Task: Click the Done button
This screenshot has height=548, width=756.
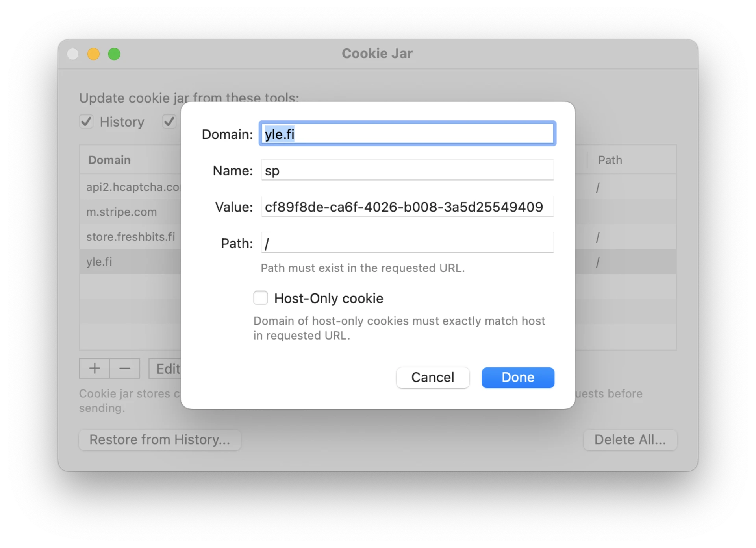Action: [517, 377]
